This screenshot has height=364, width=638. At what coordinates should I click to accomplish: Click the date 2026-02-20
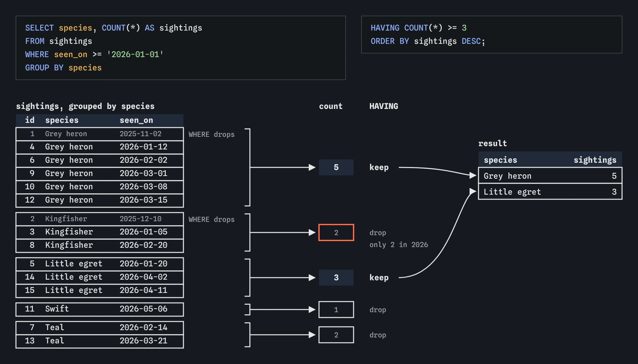[x=143, y=245]
